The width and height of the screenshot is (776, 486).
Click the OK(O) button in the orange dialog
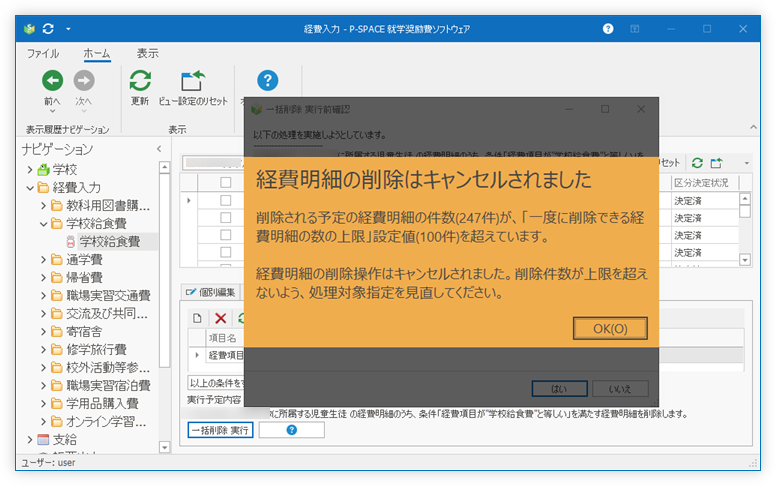tap(610, 329)
